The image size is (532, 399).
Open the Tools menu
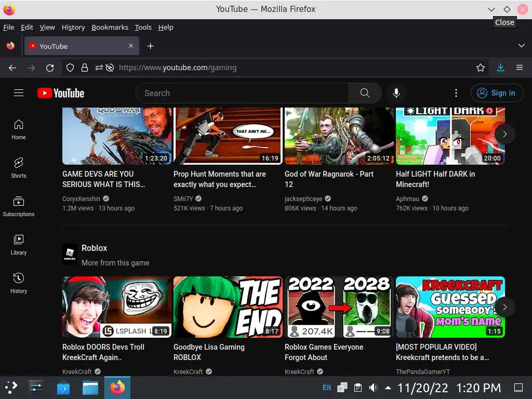143,27
